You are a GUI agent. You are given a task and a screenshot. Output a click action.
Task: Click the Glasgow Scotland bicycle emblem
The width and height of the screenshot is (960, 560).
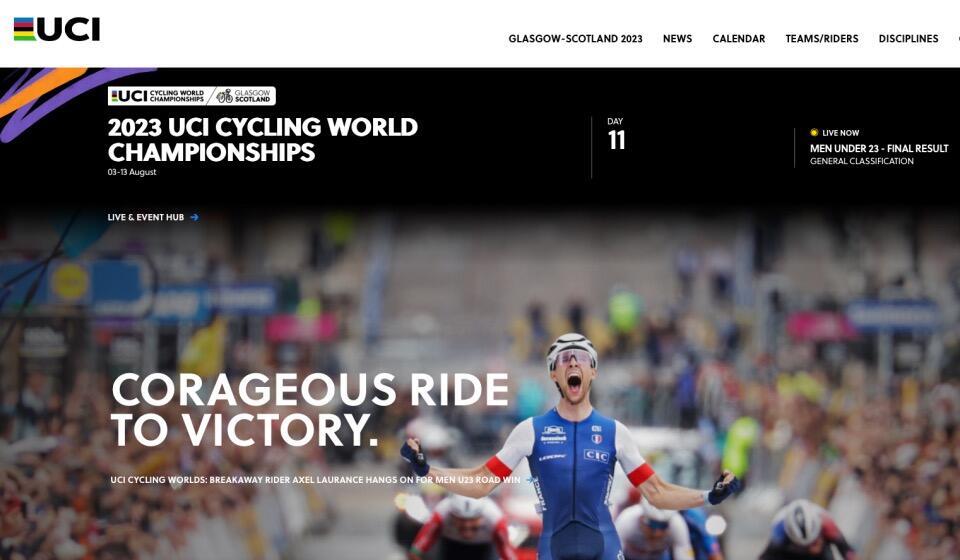[225, 96]
